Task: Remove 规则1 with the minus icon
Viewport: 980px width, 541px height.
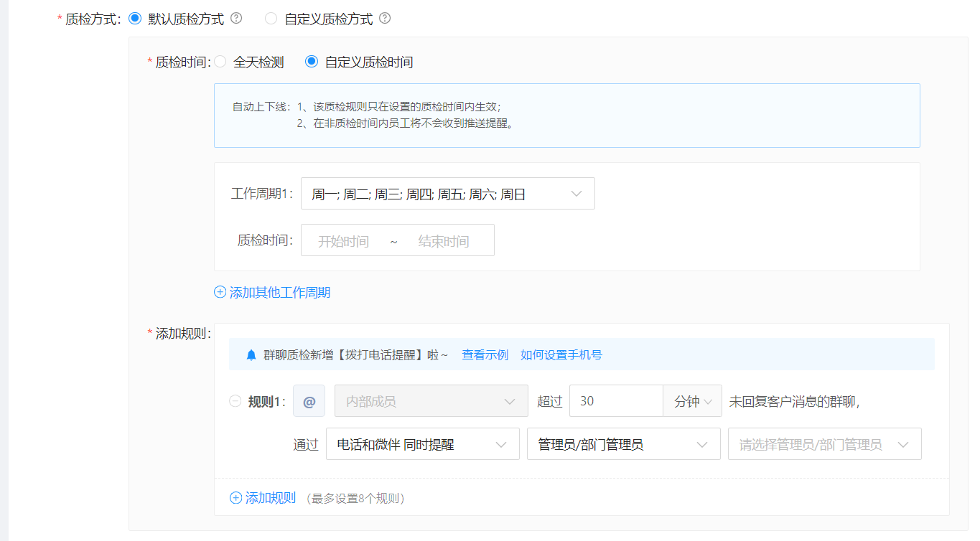Action: pos(235,401)
